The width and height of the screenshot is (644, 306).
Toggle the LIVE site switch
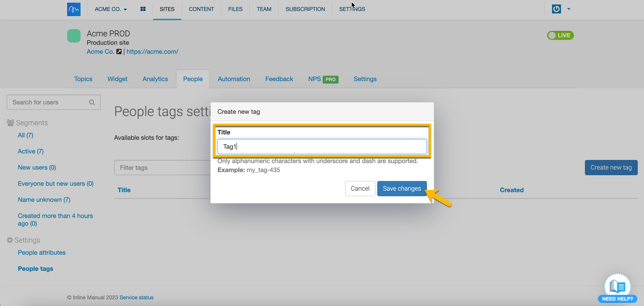tap(560, 35)
